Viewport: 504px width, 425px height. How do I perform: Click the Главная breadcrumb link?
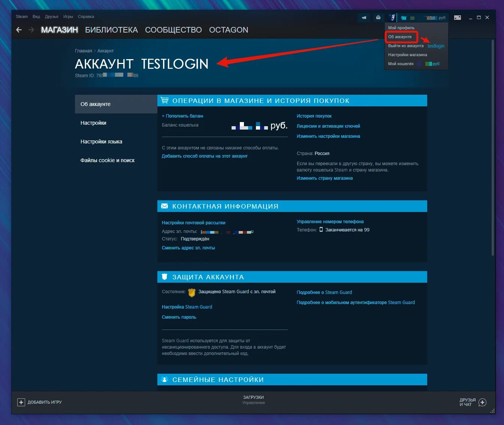[84, 51]
